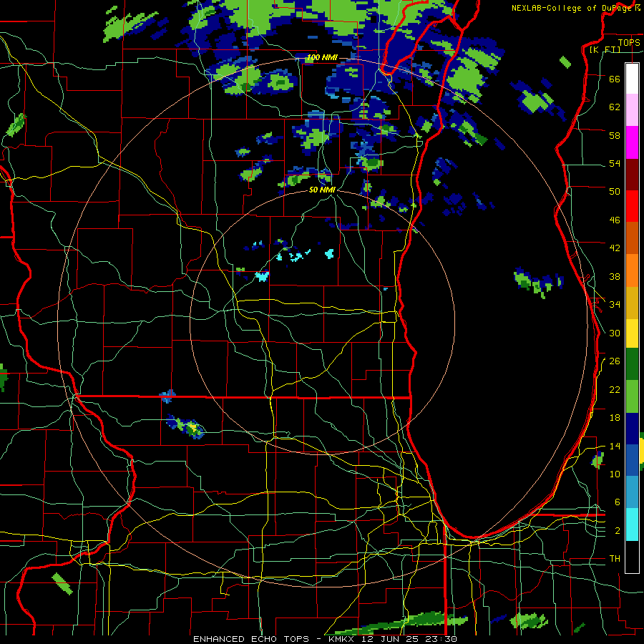Click the magenta 58 kft legend swatch
644x644 pixels.
coord(632,142)
